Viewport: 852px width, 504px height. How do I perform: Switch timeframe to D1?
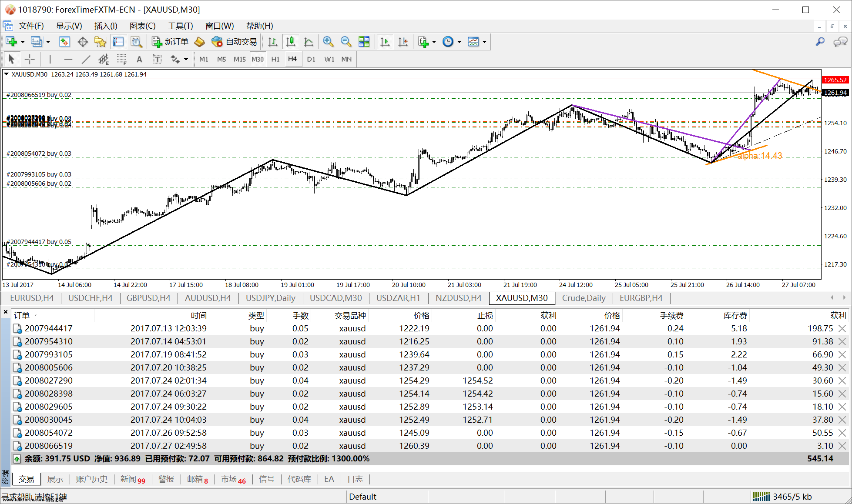(311, 59)
